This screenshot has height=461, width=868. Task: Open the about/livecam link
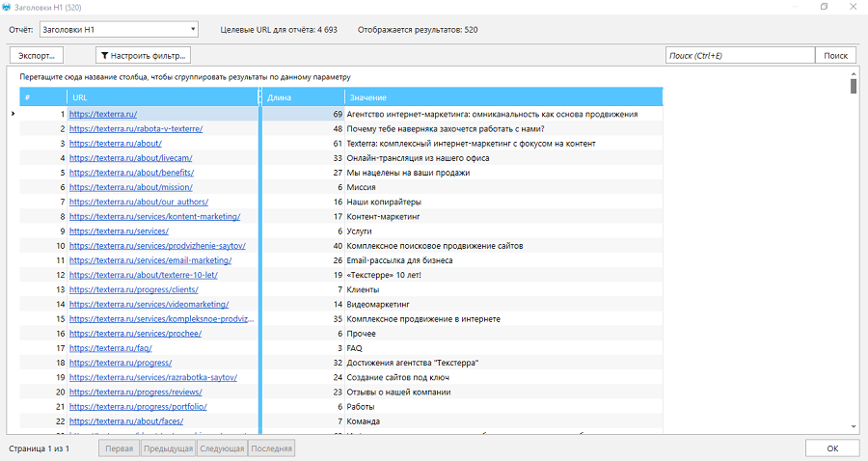130,158
